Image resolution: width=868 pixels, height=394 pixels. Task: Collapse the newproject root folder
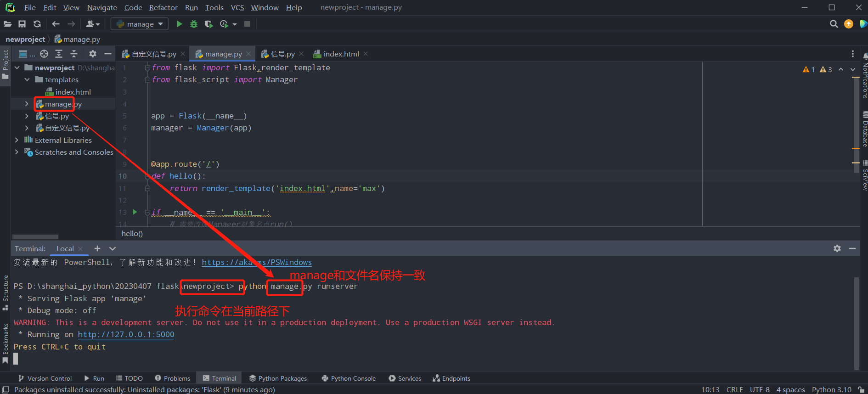pos(17,68)
